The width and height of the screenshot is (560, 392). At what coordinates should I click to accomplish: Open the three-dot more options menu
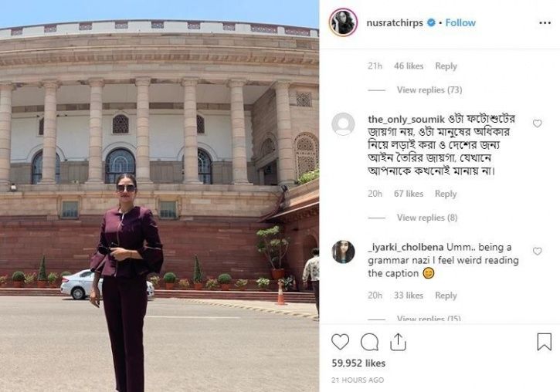[545, 23]
